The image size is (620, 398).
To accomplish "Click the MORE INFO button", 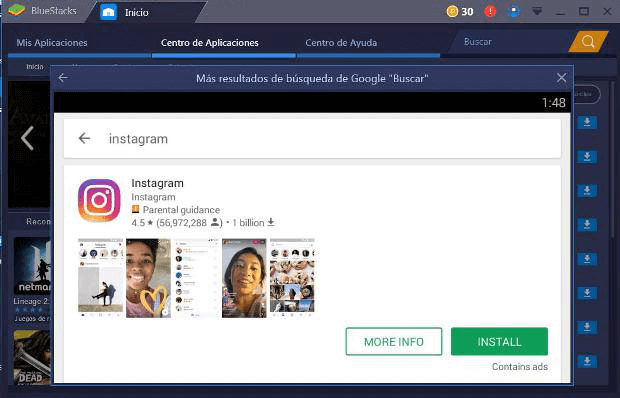I will coord(394,341).
